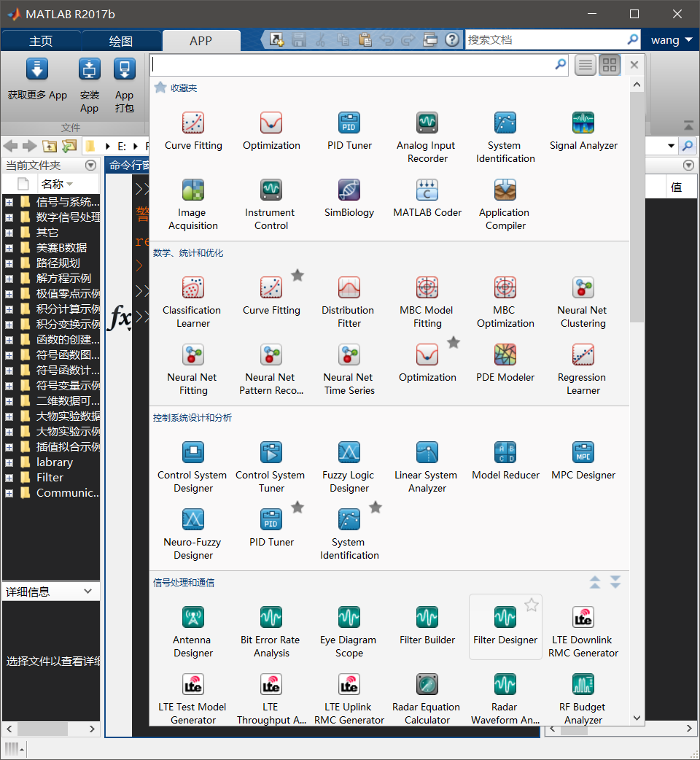Click the Install App button
The height and width of the screenshot is (760, 700).
90,85
